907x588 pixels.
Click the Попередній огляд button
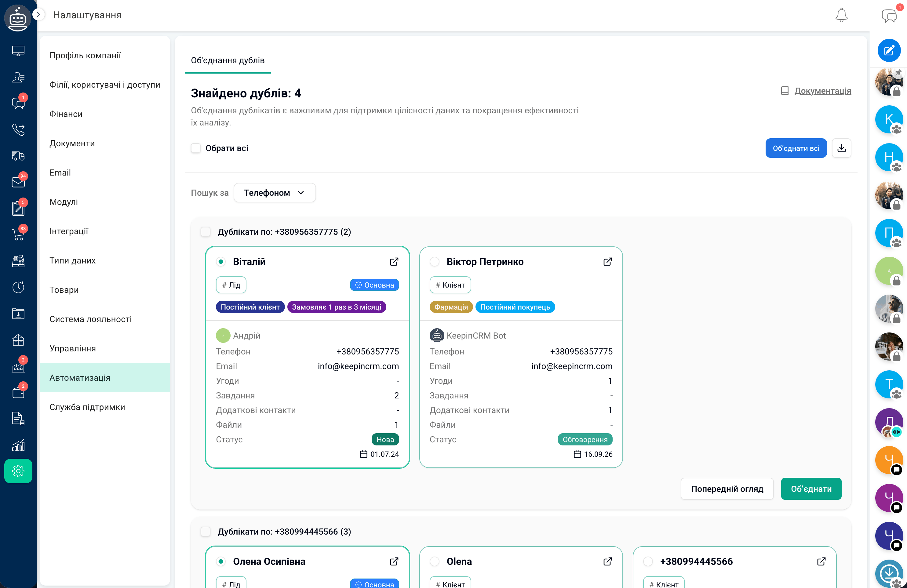coord(727,489)
